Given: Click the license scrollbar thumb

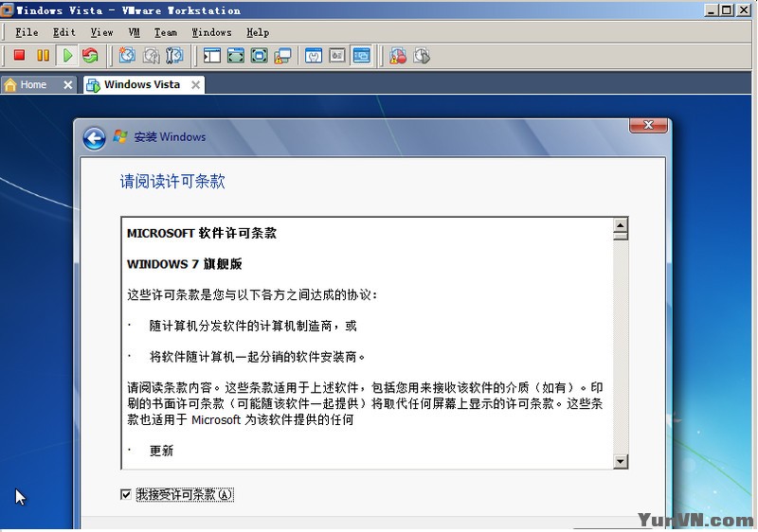Looking at the screenshot, I should [x=621, y=236].
